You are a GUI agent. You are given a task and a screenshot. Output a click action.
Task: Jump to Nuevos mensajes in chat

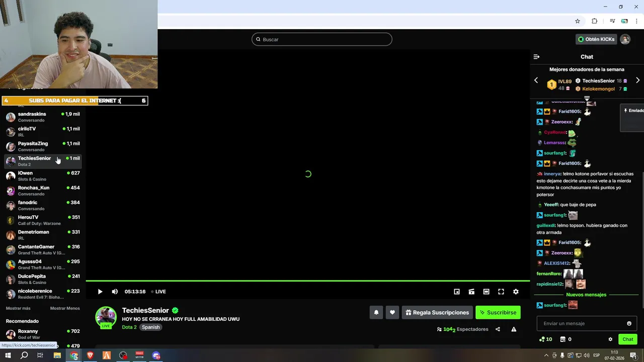(x=586, y=295)
